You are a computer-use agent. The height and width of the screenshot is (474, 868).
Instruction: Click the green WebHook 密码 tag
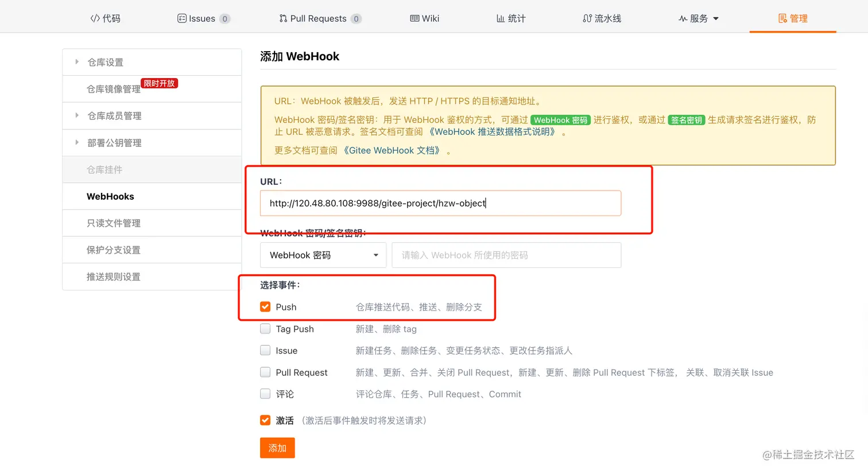560,120
